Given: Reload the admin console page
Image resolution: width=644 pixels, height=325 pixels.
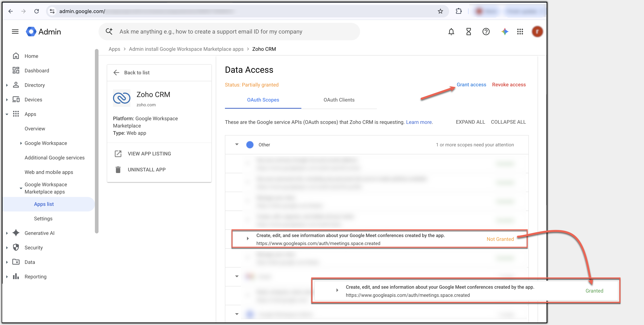Looking at the screenshot, I should click(x=37, y=11).
